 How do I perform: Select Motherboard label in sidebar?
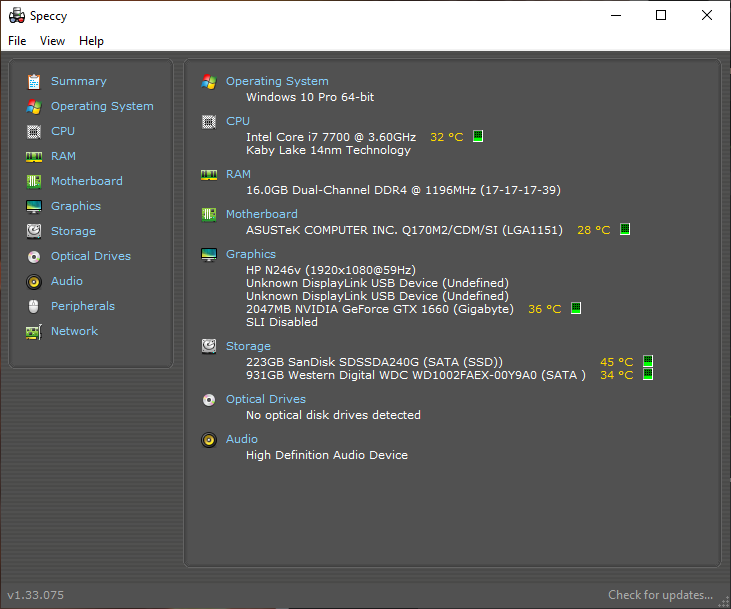pos(87,181)
